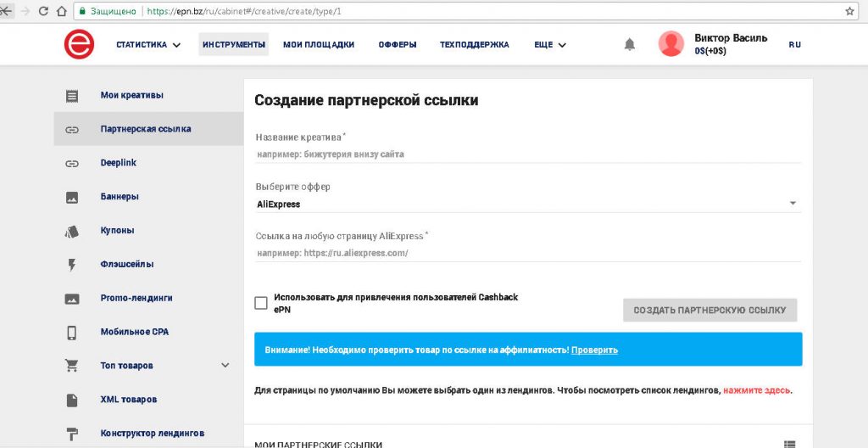Toggle list view icon for Мои партнерские ссылки

coord(790,444)
